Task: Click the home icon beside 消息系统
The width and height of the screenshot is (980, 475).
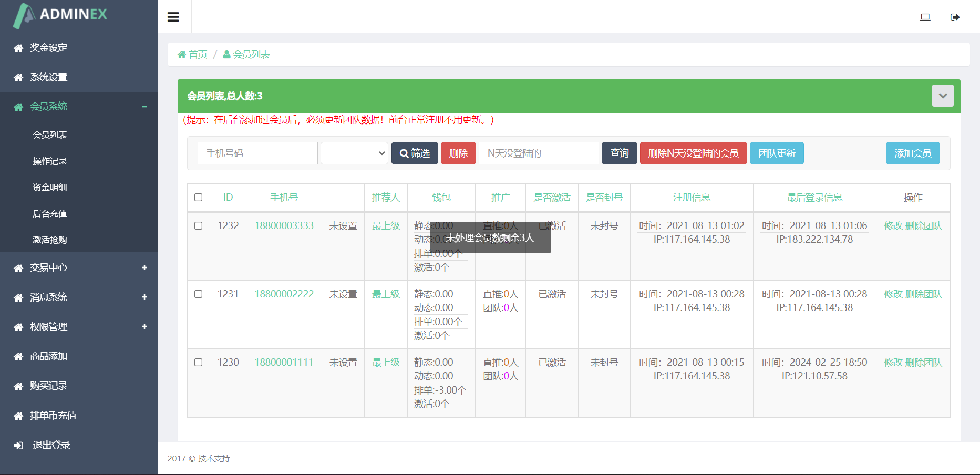Action: pos(18,298)
